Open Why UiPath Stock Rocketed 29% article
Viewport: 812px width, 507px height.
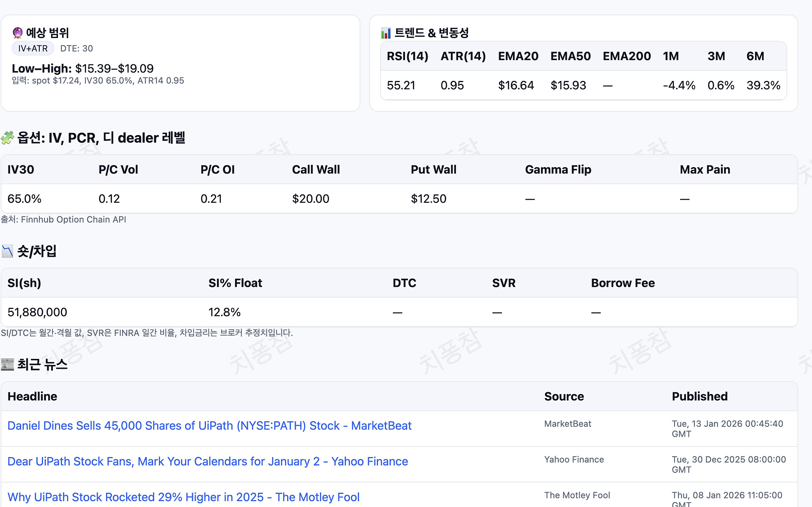coord(184,497)
